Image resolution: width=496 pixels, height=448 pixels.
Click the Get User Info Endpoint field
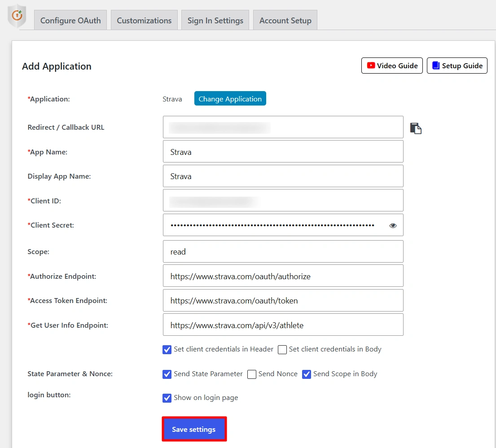point(283,325)
